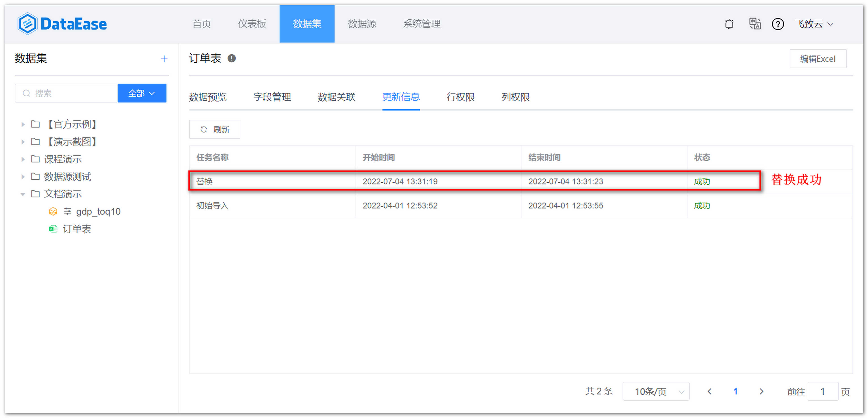Click the 编辑Excel button
Image resolution: width=868 pixels, height=418 pixels.
(818, 58)
